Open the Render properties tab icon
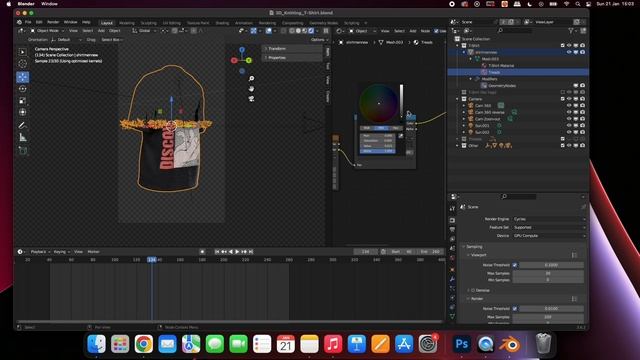640x360 pixels. [452, 220]
